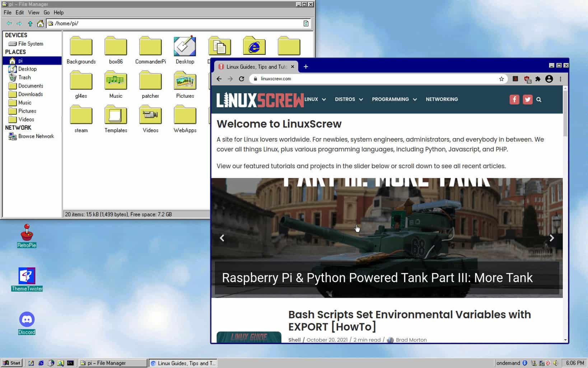Click the LinuxScrew site search icon
Viewport: 588px width, 368px height.
click(x=539, y=100)
